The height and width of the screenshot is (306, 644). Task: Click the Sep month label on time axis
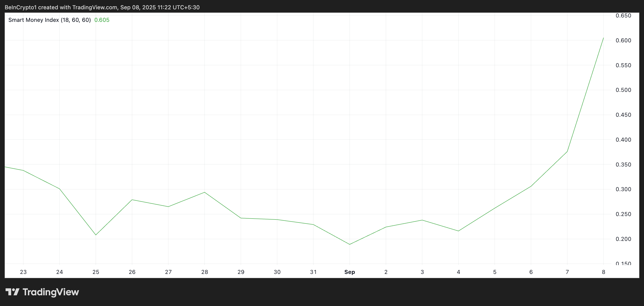coord(349,272)
